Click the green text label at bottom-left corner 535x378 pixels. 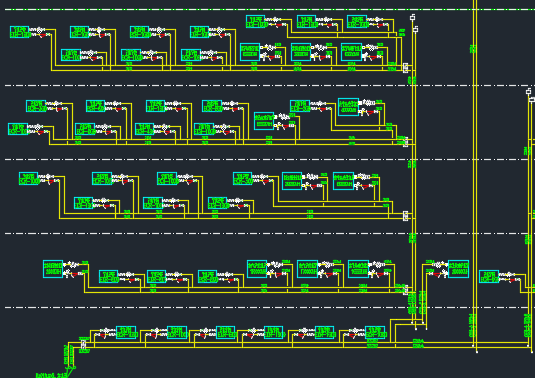(51, 375)
